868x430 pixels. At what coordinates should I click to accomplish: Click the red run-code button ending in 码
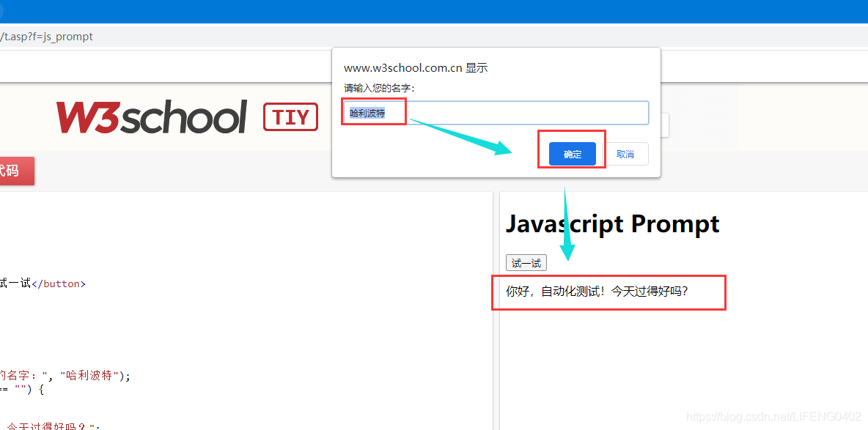click(x=17, y=171)
